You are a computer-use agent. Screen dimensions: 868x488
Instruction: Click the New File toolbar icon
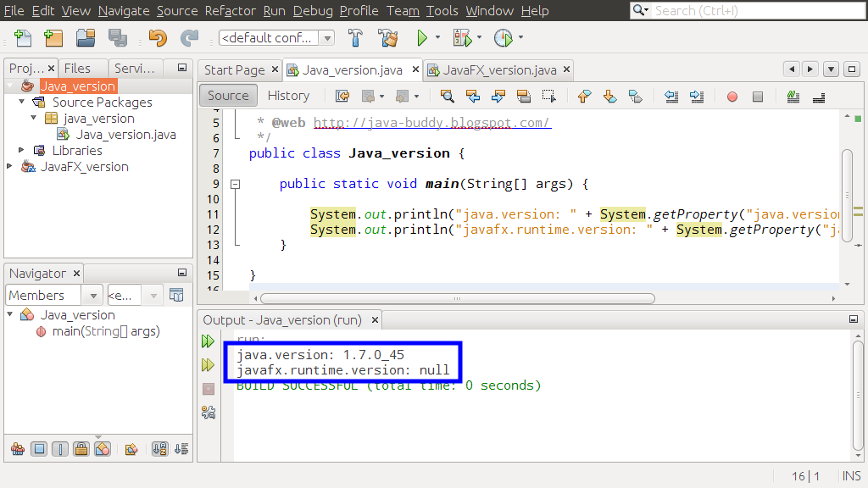pyautogui.click(x=23, y=37)
